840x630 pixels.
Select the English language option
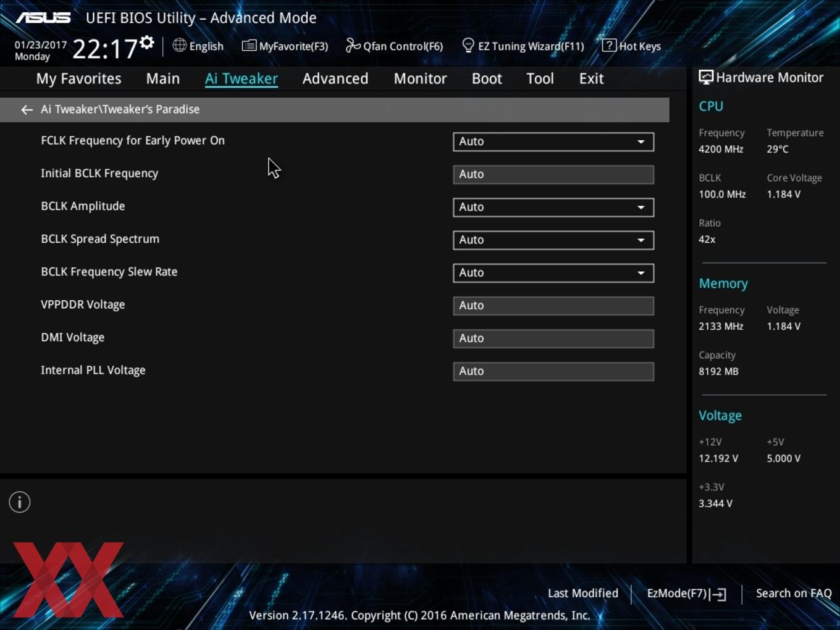[x=206, y=46]
